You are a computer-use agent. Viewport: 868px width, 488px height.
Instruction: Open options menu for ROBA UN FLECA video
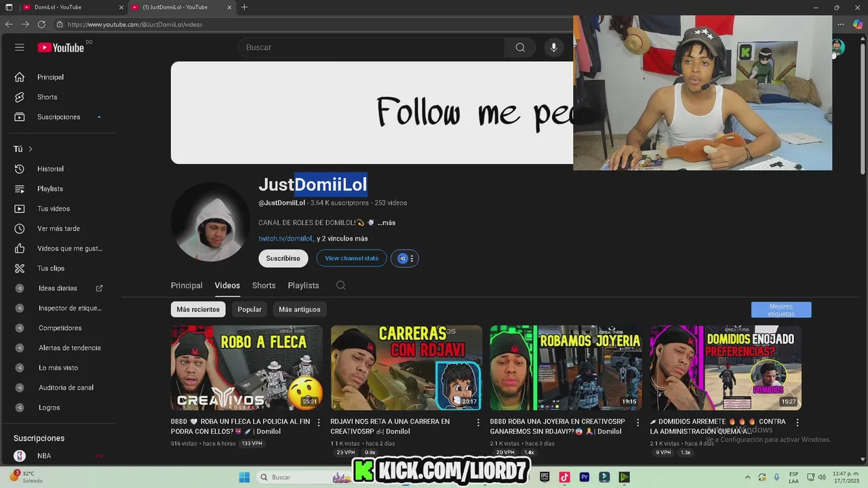pyautogui.click(x=319, y=422)
